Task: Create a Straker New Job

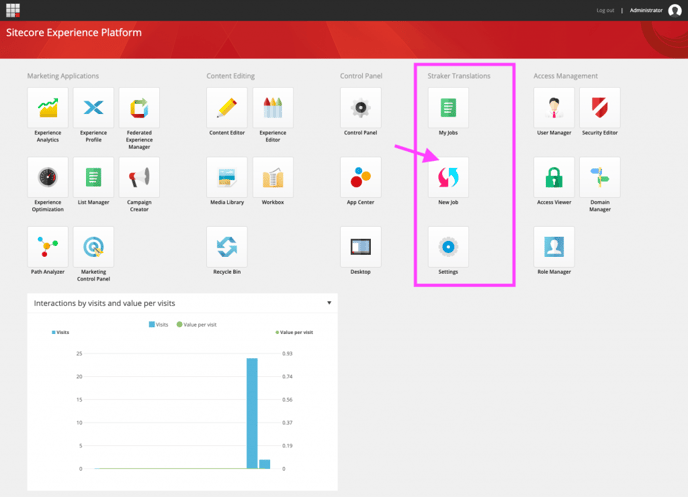Action: pos(448,177)
